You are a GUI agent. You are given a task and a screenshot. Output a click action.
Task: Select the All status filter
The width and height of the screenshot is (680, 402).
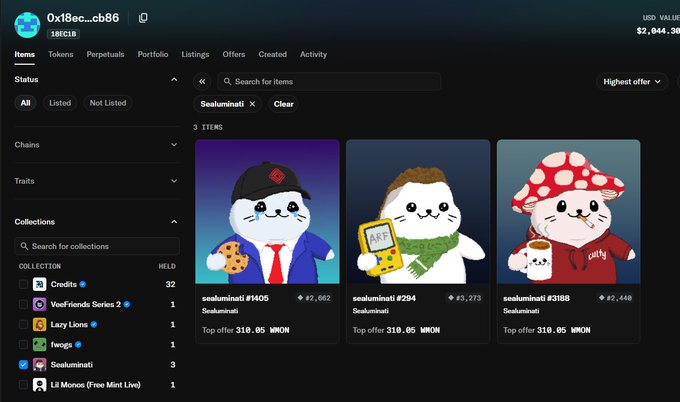26,103
